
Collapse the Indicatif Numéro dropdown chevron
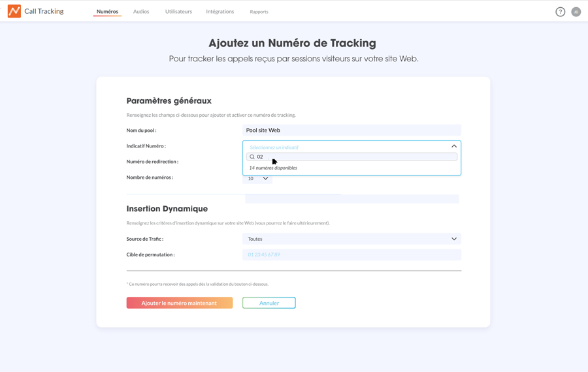(454, 146)
